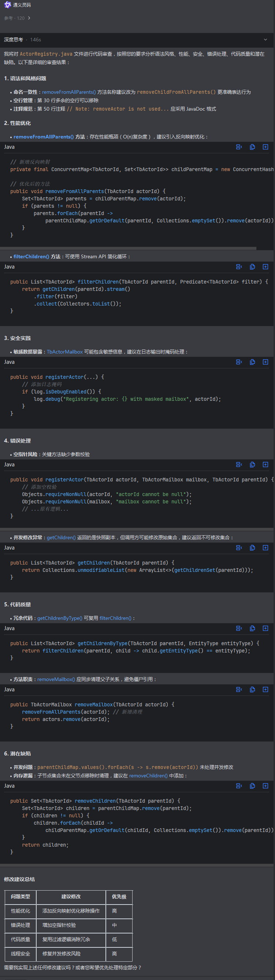Open the removeMailbox() link under 方法职责
This screenshot has height=980, width=275.
[x=56, y=679]
